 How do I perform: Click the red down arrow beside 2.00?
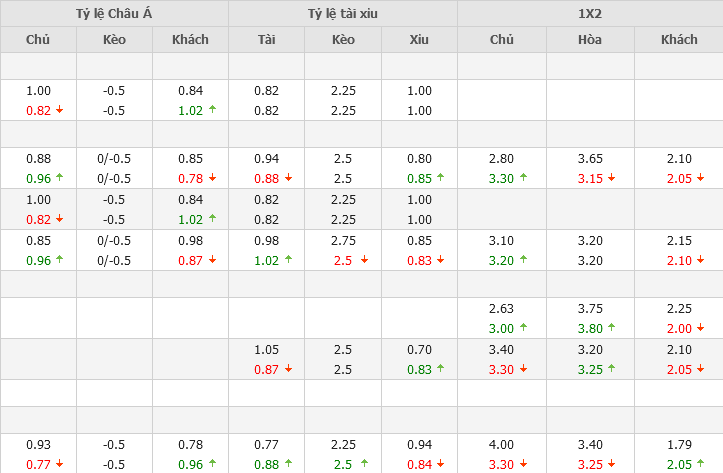(699, 326)
